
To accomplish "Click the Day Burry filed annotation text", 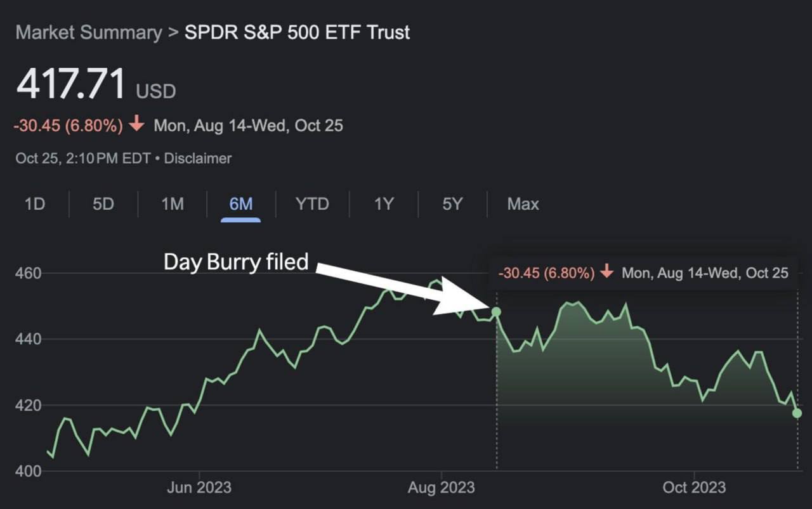I will (236, 262).
